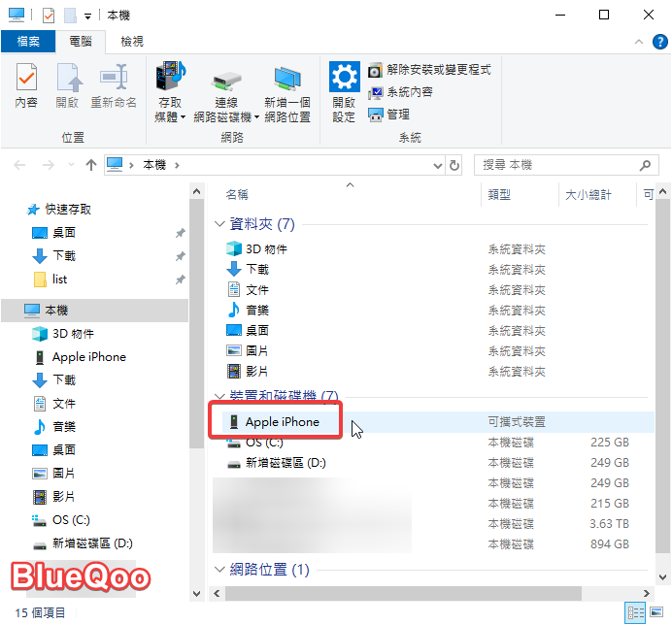Screen dimensions: 672x625
Task: Collapse the 網路位置 (1) group
Action: tap(219, 570)
